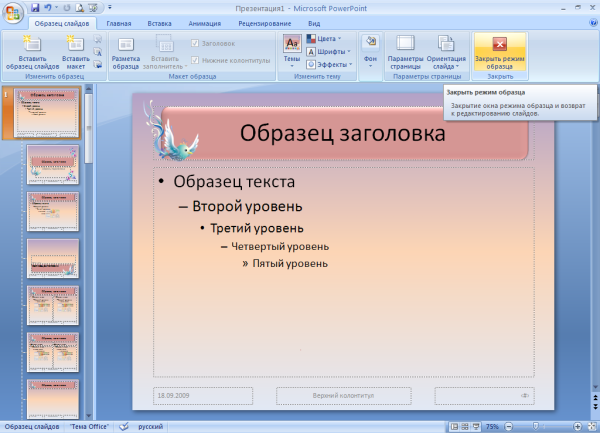Click the 75% zoom level button

point(492,426)
